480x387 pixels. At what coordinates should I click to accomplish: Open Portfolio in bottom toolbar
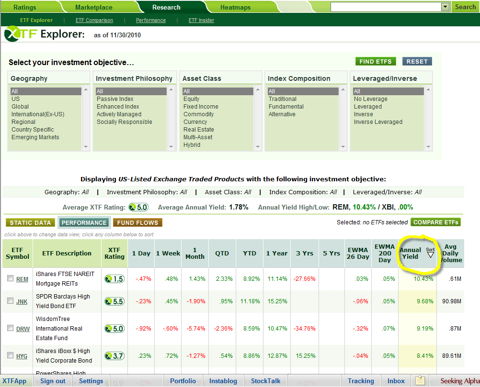click(183, 381)
